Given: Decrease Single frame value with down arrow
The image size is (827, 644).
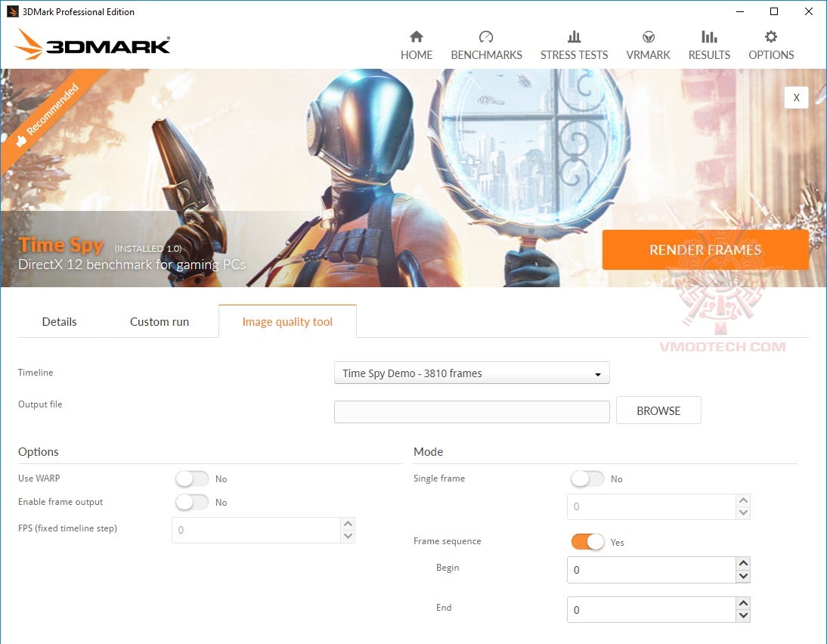Looking at the screenshot, I should pos(743,512).
